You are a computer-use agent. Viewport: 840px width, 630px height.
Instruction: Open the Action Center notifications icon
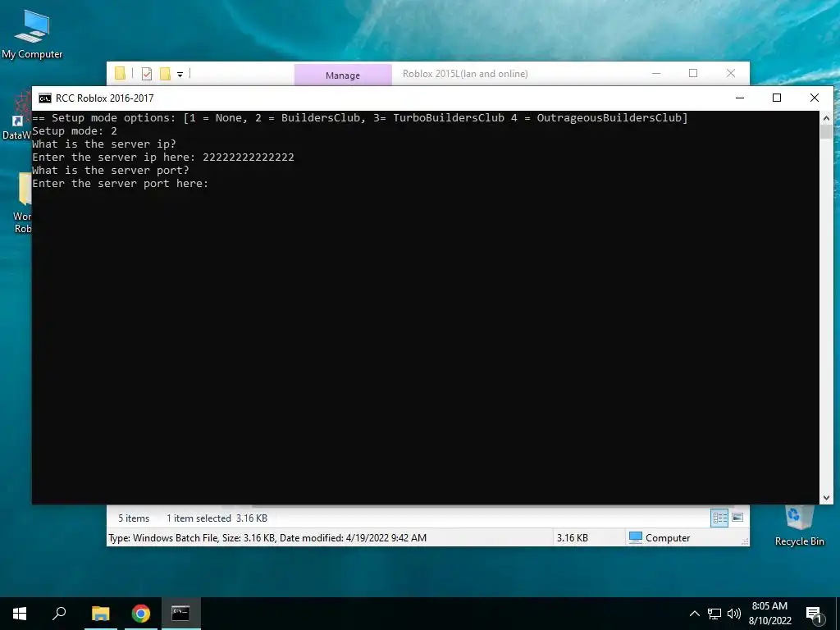814,615
